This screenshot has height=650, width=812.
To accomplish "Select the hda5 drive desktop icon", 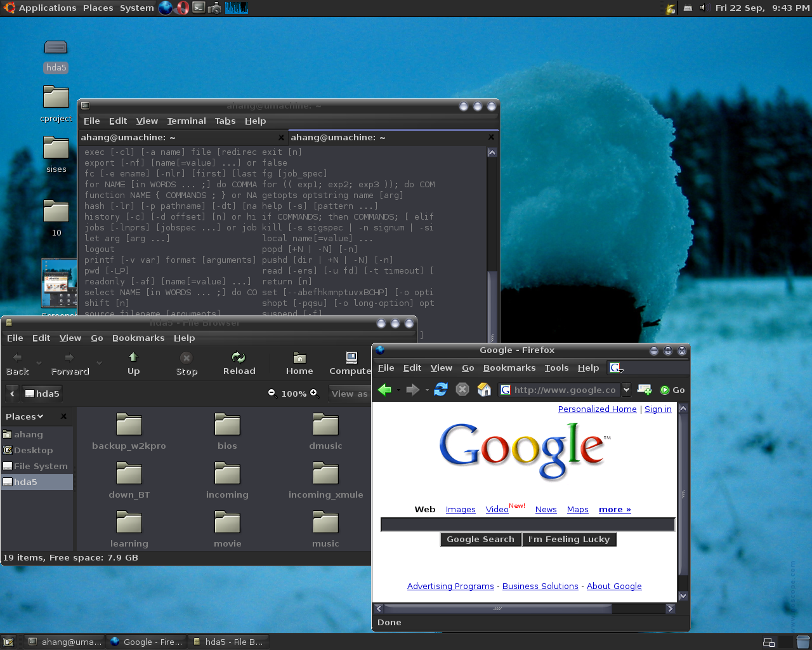I will tap(56, 56).
